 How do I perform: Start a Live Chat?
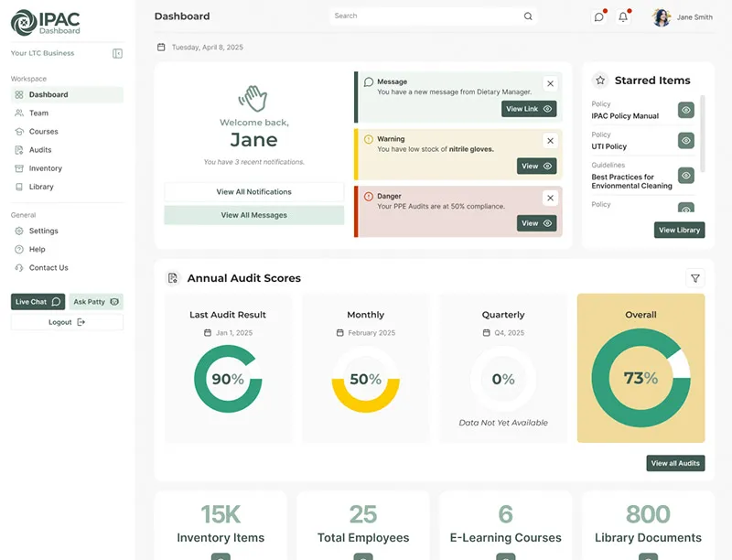(38, 302)
